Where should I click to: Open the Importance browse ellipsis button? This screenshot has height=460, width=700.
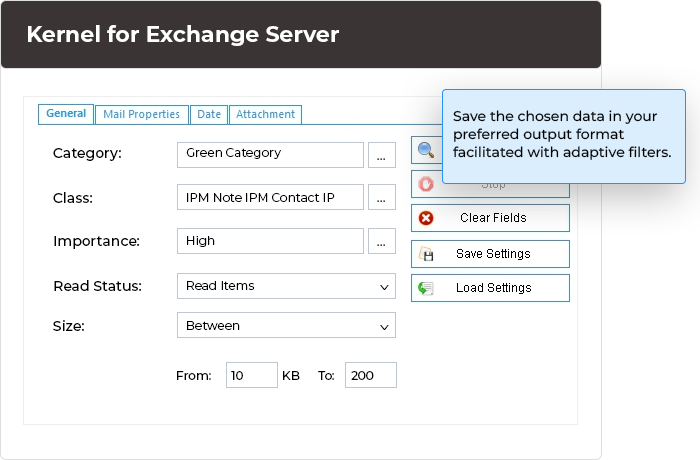[382, 241]
